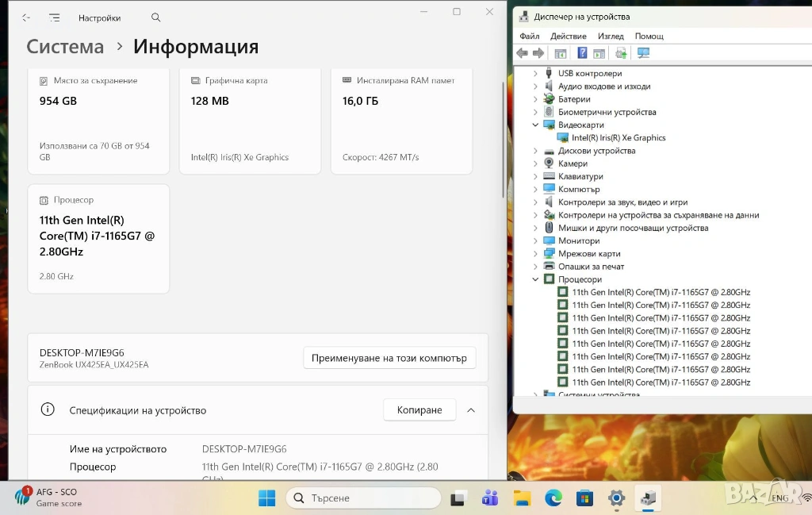Open Microsoft Edge from the taskbar
The image size is (812, 515).
(x=553, y=498)
